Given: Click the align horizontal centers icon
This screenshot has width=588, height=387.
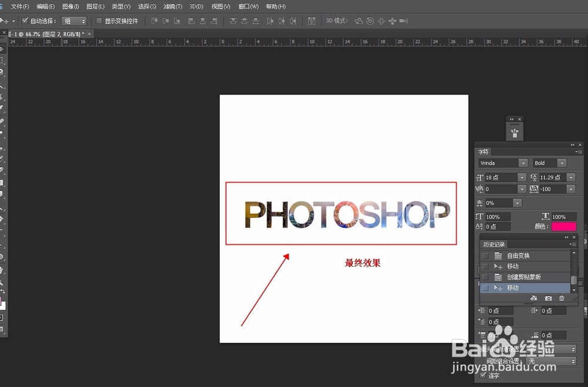Looking at the screenshot, I should pyautogui.click(x=202, y=21).
